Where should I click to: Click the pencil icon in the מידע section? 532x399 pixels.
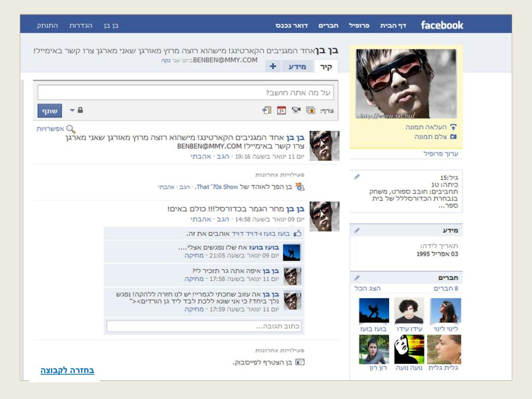(x=356, y=230)
